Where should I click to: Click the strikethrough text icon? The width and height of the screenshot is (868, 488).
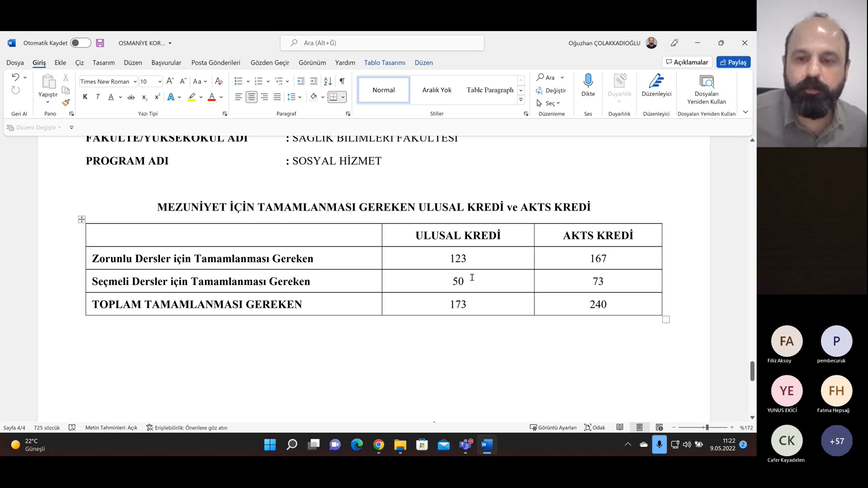[x=131, y=97]
